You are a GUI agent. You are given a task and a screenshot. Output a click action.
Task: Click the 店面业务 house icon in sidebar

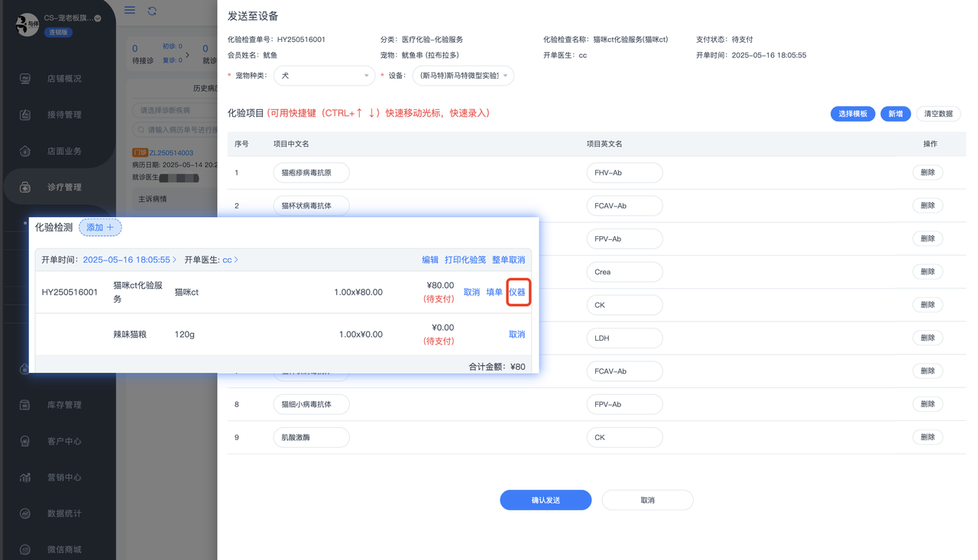tap(25, 151)
